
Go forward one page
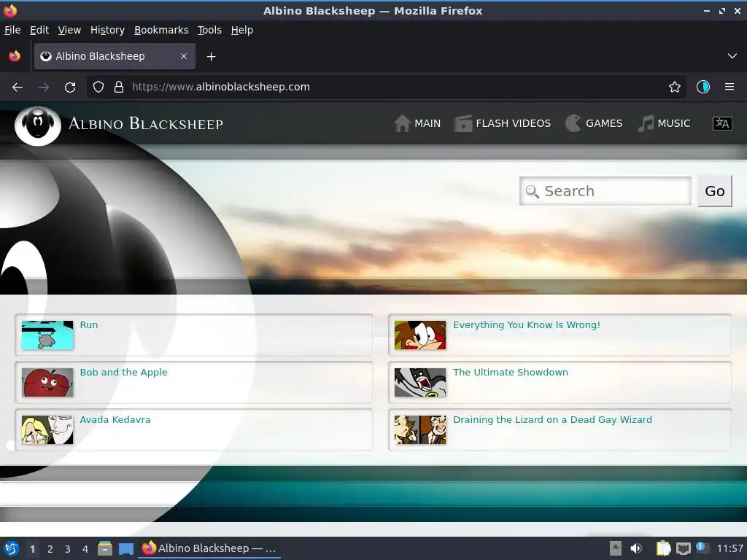43,87
